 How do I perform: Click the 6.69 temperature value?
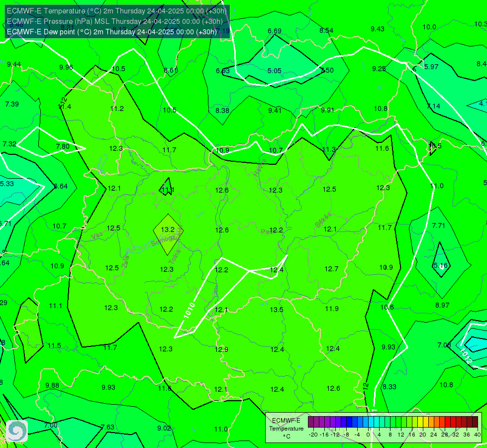point(275,31)
